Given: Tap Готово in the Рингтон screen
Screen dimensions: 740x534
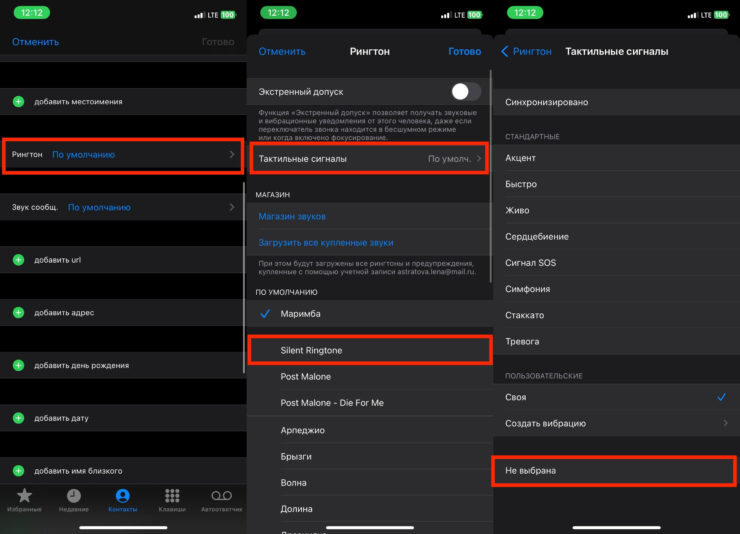Looking at the screenshot, I should tap(464, 51).
